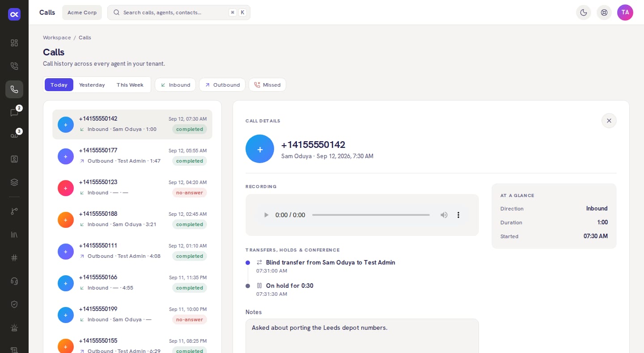Screen dimensions: 644x353
Task: Open the dashboard grid icon in sidebar
Action: pos(14,43)
